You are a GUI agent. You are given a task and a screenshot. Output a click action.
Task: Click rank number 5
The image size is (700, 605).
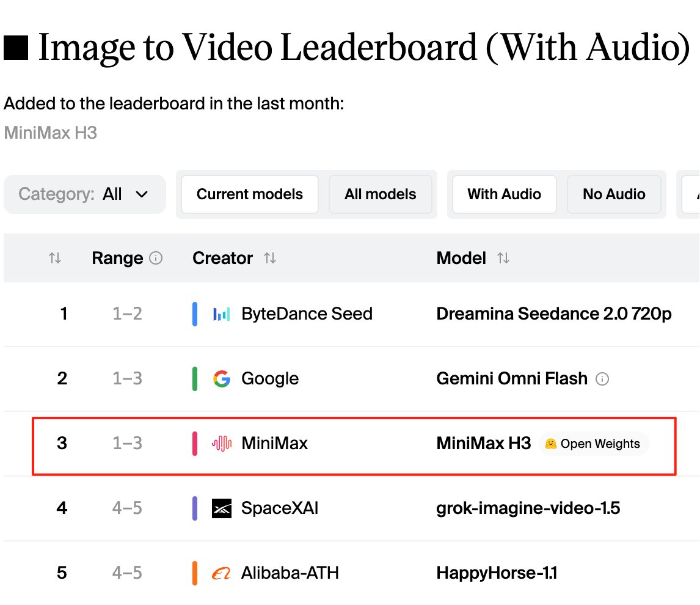[62, 573]
